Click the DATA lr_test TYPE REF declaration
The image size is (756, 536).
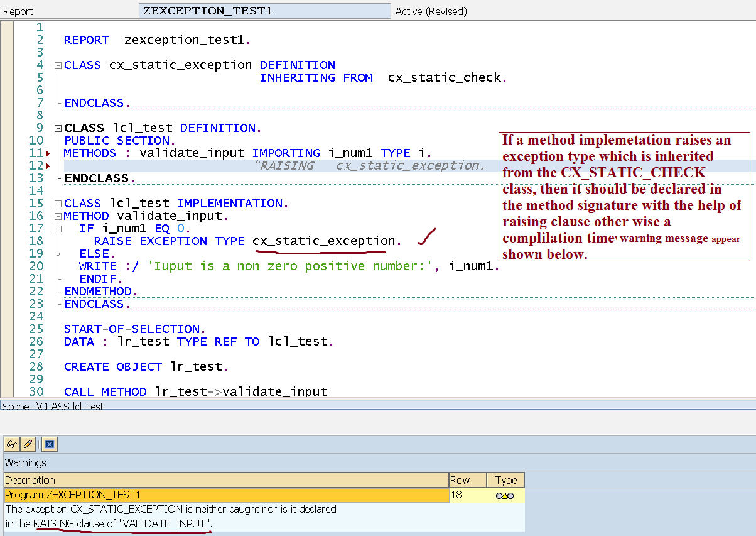click(199, 342)
